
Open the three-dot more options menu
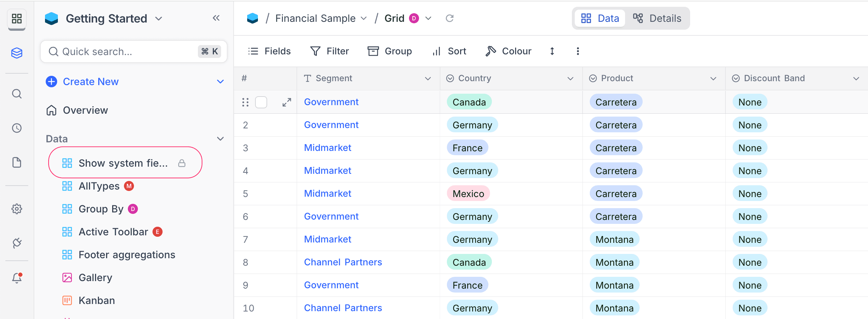(578, 51)
